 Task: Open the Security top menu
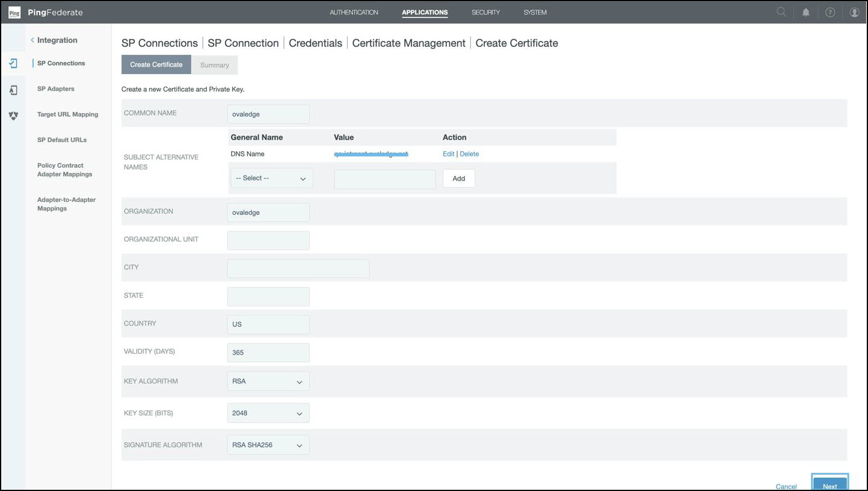click(x=485, y=13)
